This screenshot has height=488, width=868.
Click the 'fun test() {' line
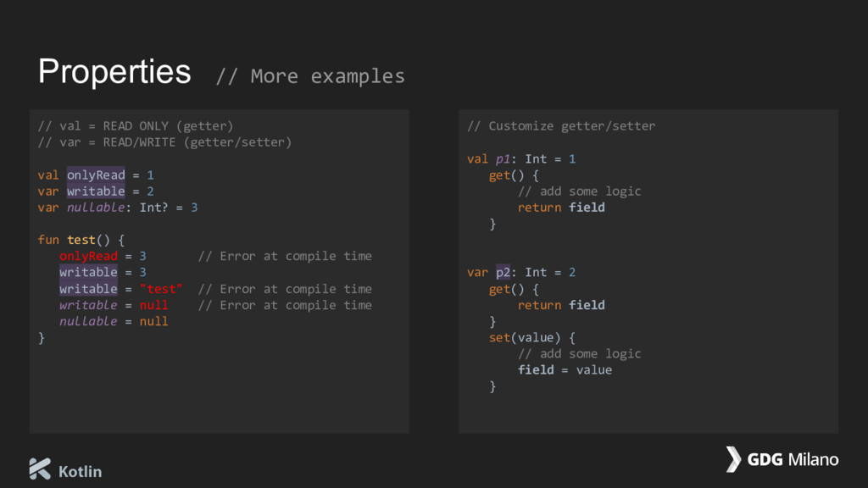point(81,240)
